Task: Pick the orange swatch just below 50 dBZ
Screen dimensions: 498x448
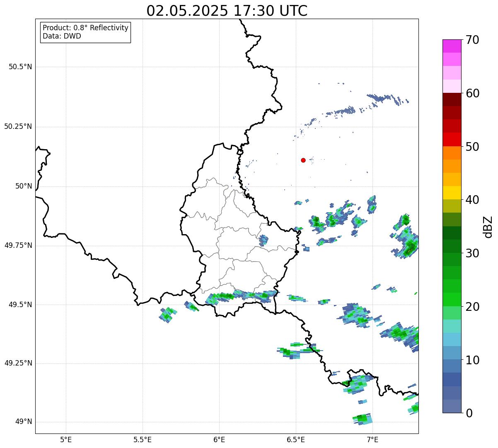Action: coord(452,153)
